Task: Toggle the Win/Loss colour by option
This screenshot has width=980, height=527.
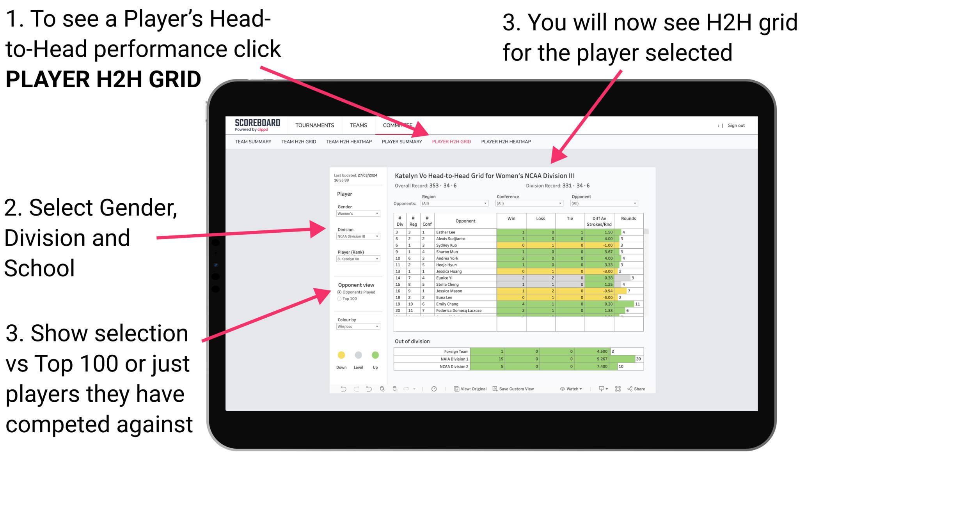Action: coord(359,330)
